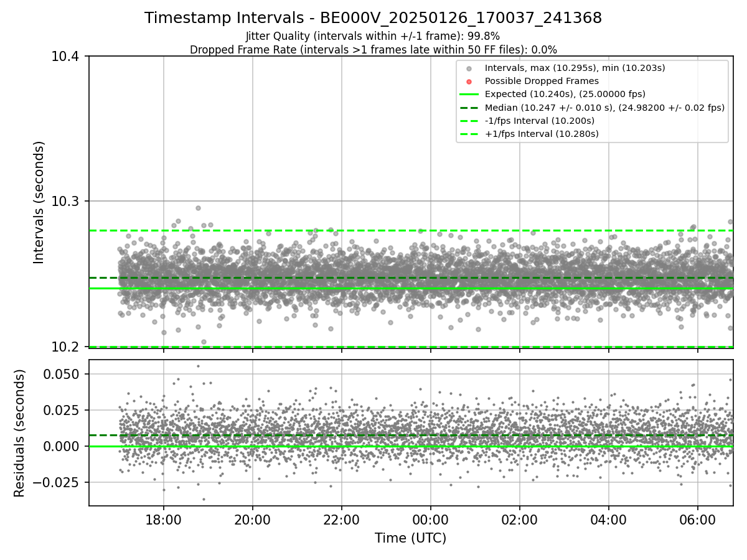The height and width of the screenshot is (560, 747).
Task: Click the "Dropped Frame Rate" subtitle line
Action: coord(373,49)
